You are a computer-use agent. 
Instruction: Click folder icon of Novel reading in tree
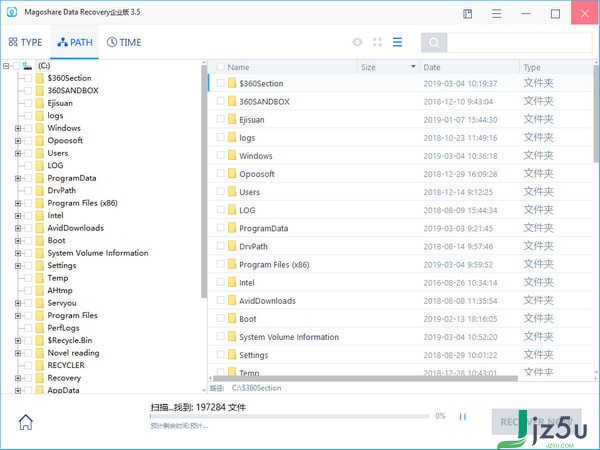coord(40,353)
